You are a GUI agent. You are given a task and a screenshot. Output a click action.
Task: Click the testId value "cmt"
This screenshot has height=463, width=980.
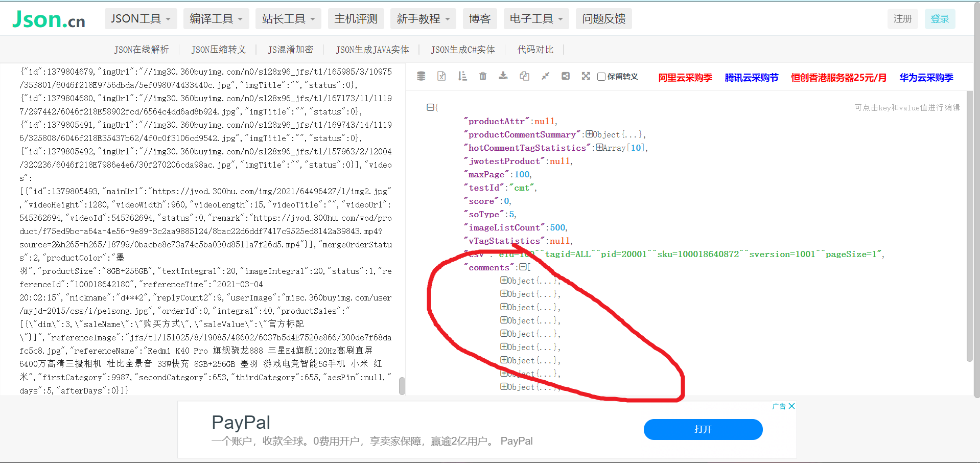click(x=522, y=188)
